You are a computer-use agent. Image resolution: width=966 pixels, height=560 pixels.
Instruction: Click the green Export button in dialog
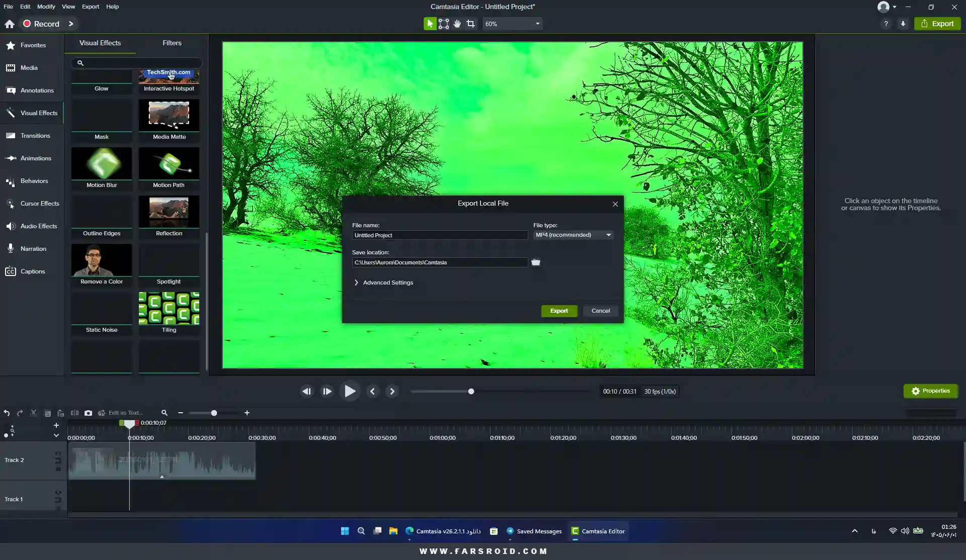559,311
